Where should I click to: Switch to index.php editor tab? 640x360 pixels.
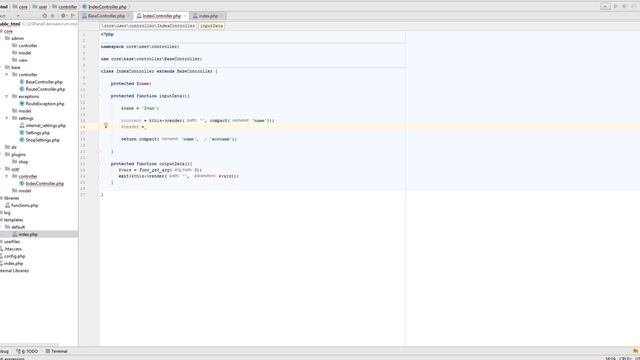coord(208,16)
